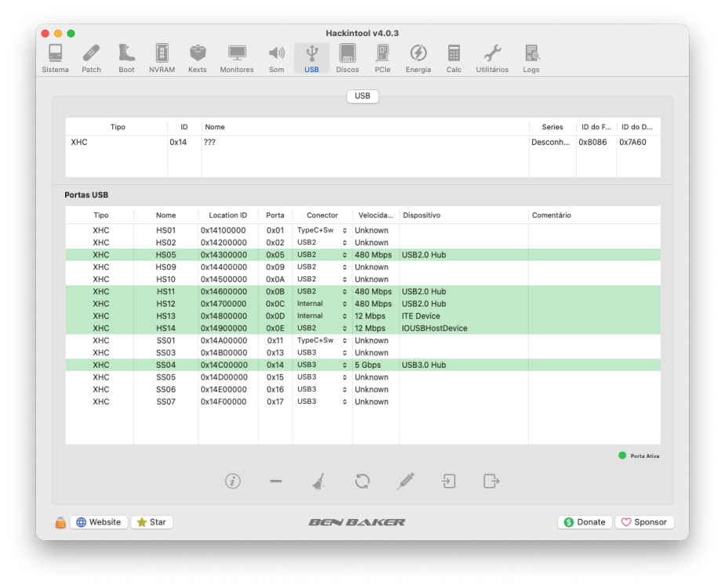Image resolution: width=725 pixels, height=588 pixels.
Task: Sort by Conector column header
Action: 322,216
